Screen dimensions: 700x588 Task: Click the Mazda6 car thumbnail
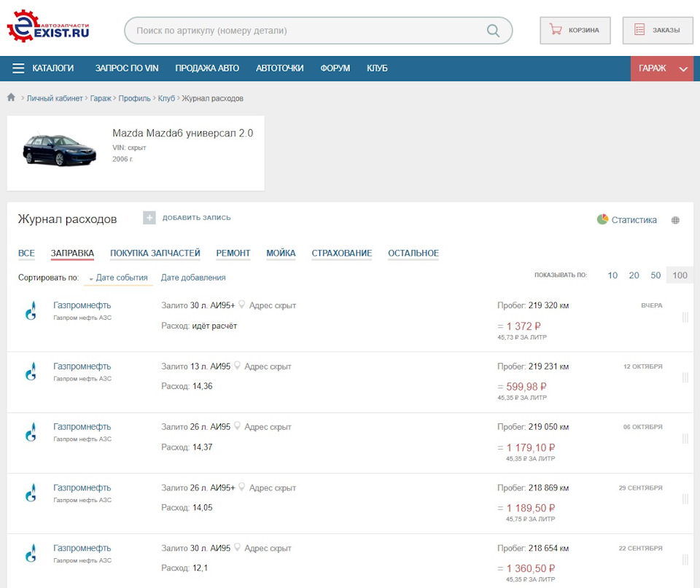click(59, 150)
